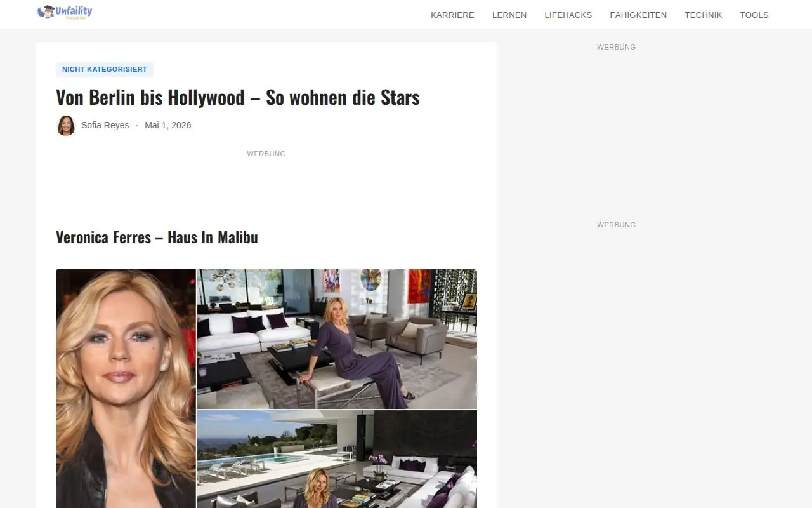The image size is (812, 508).
Task: Open the pool terrace photo
Action: click(337, 459)
